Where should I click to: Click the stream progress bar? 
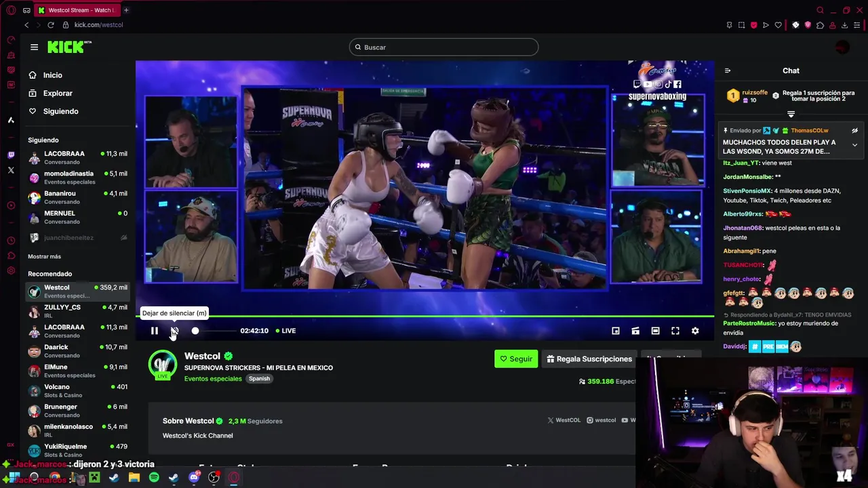(425, 316)
